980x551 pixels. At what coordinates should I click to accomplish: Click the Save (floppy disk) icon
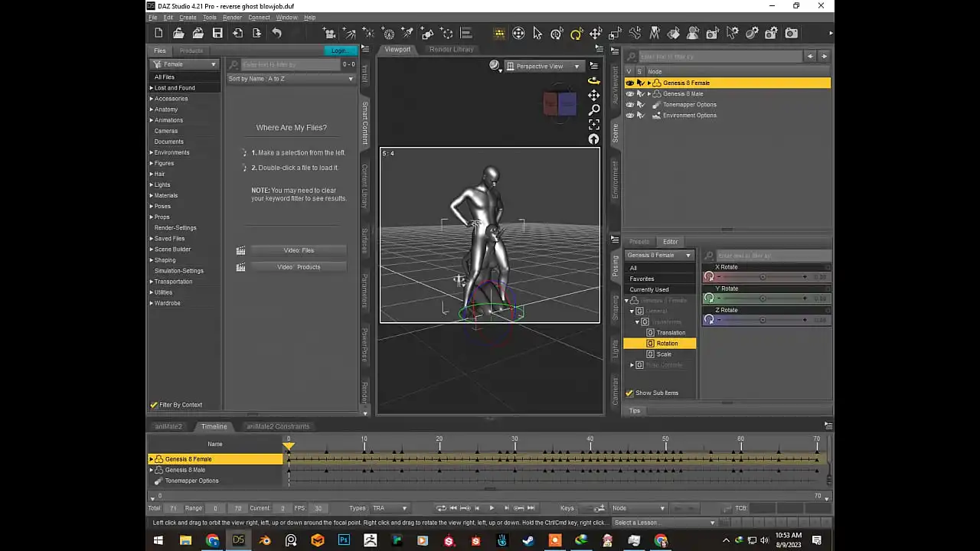[217, 33]
